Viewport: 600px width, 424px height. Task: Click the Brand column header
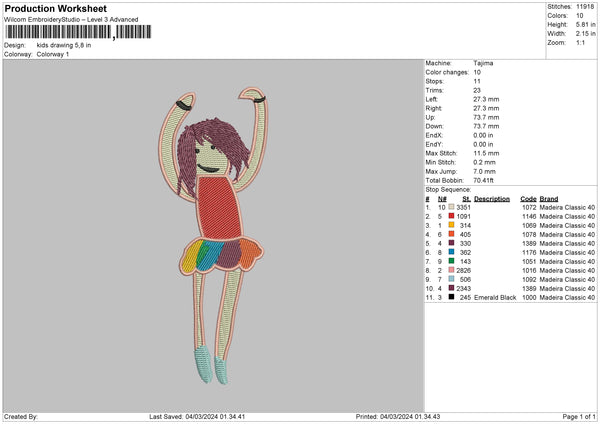(549, 198)
